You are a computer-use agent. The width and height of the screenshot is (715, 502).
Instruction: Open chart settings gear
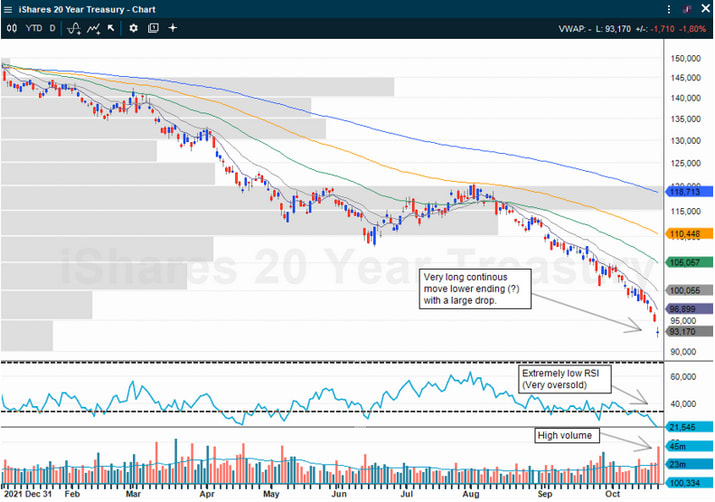133,28
